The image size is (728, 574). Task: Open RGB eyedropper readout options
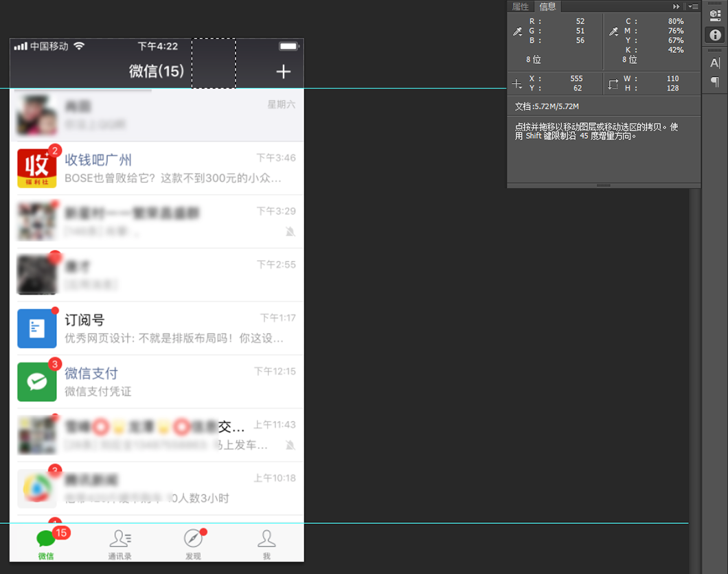point(518,32)
